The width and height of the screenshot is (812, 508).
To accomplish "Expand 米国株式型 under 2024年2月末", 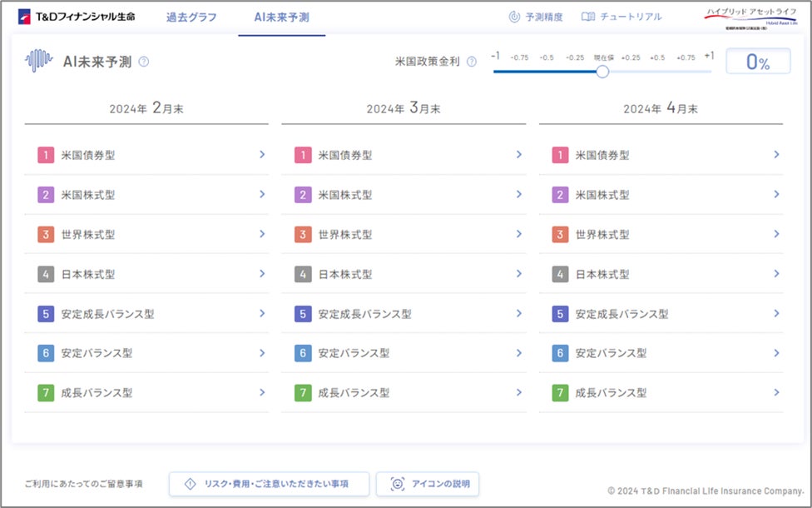I will pos(261,194).
